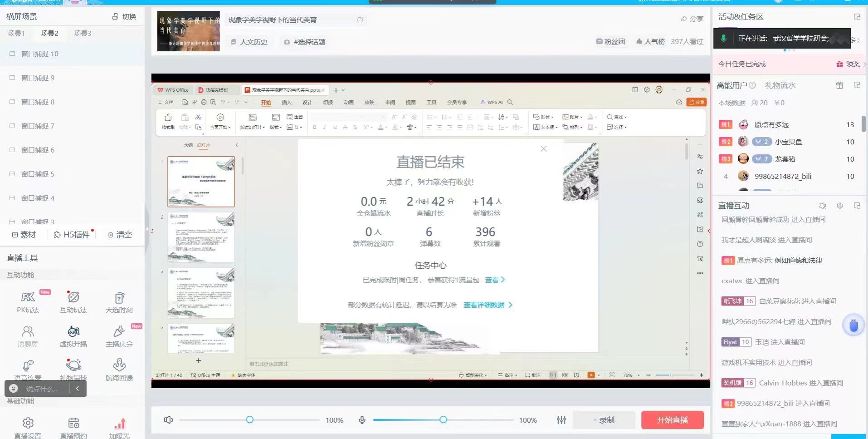
Task: Mute the microphone icon
Action: (362, 420)
